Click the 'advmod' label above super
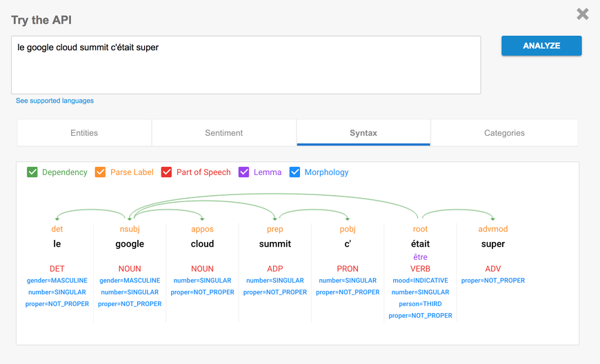The width and height of the screenshot is (600, 364). pyautogui.click(x=492, y=229)
